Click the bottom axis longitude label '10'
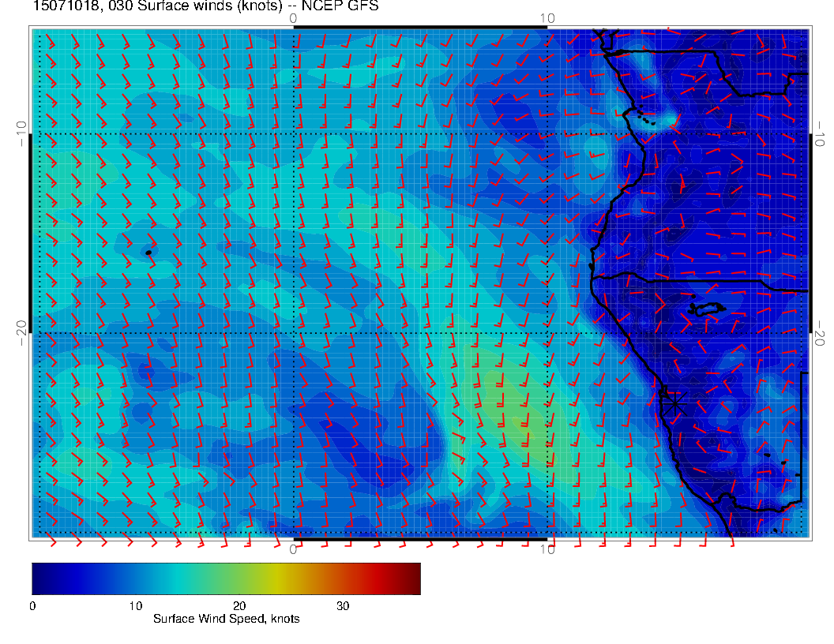 [547, 549]
